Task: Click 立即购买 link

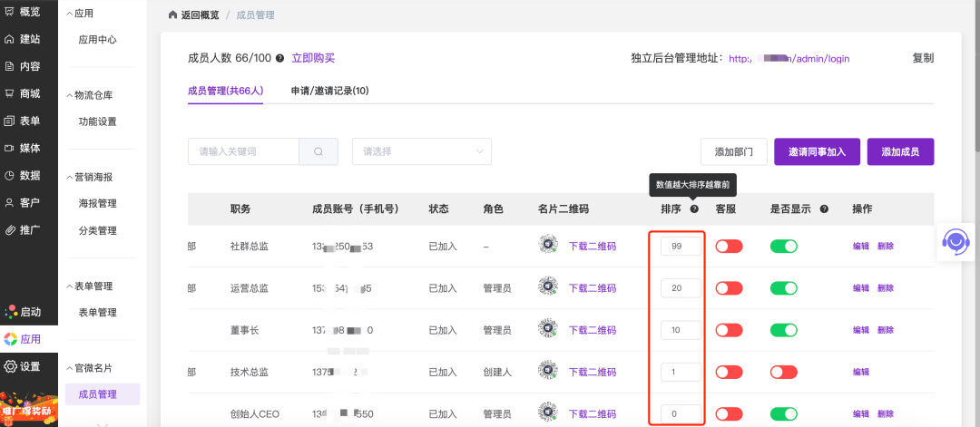Action: pos(313,58)
